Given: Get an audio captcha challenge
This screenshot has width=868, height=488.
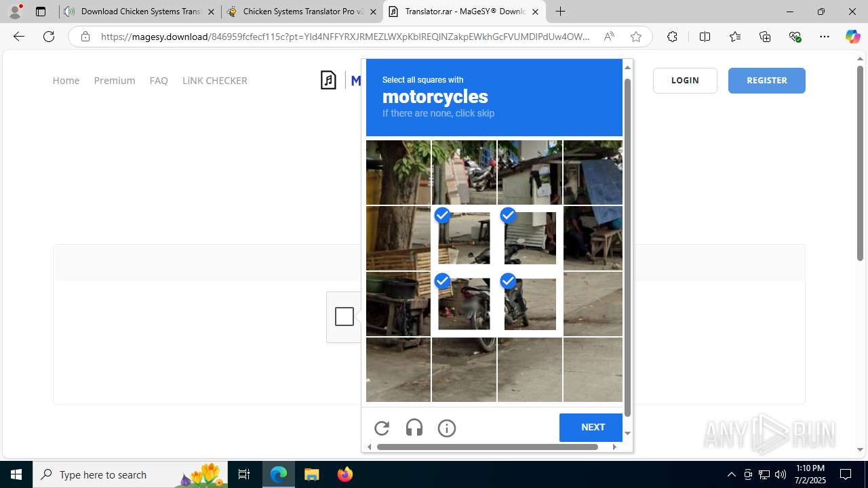Looking at the screenshot, I should coord(414,428).
